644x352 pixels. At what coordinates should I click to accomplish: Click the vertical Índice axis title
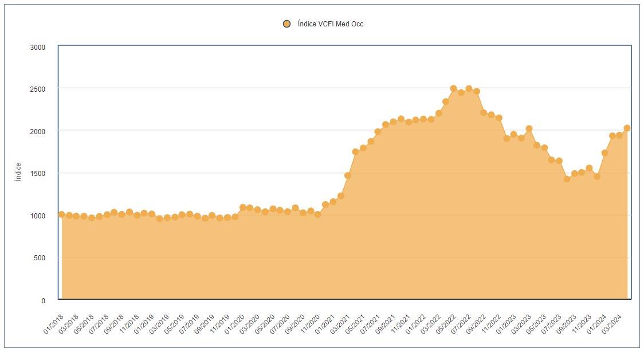coord(18,173)
